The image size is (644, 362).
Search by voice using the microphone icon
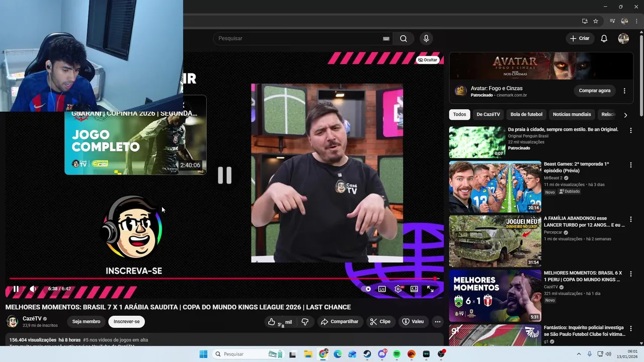point(426,39)
